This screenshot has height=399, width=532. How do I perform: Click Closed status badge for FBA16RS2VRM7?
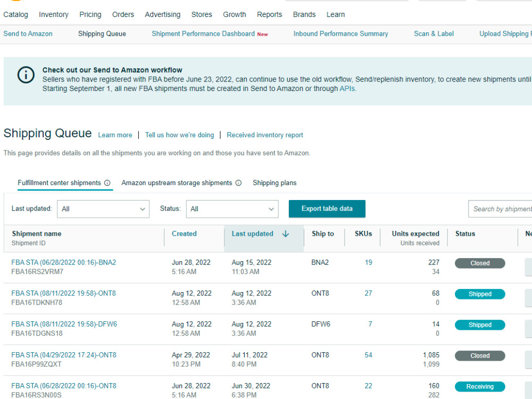point(480,263)
